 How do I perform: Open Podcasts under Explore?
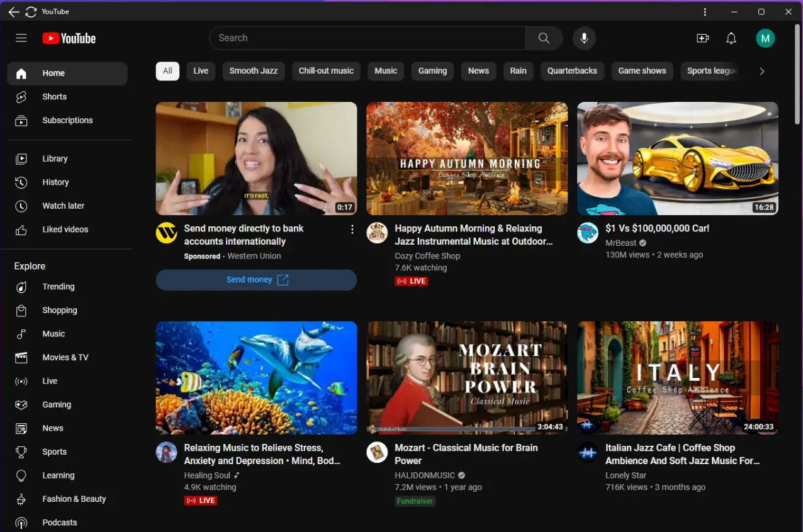tap(67, 523)
